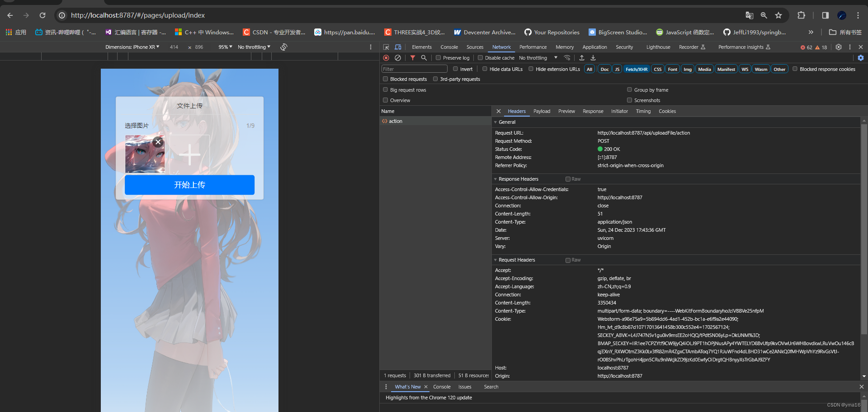The image size is (868, 412).
Task: Toggle Hide extension URLs checkbox
Action: (531, 69)
